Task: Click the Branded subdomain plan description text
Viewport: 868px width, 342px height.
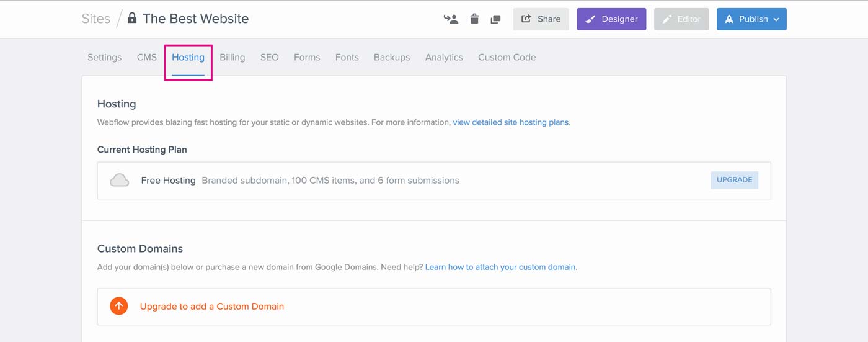Action: (x=330, y=181)
